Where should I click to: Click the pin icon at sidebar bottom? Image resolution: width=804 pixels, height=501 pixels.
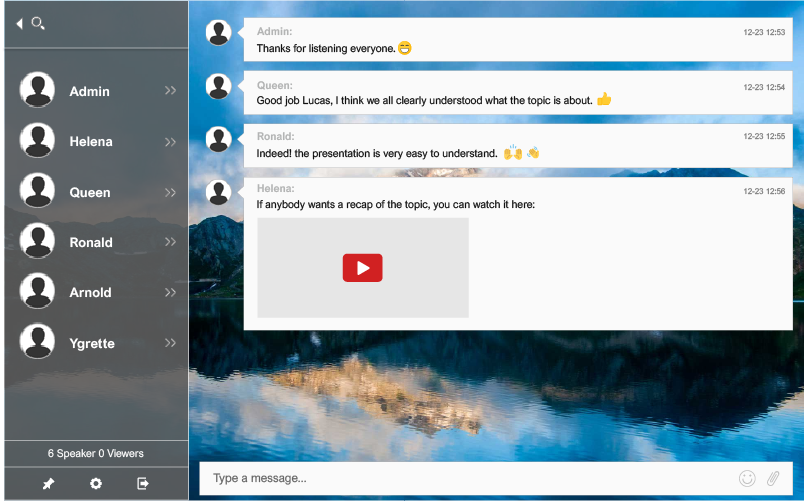click(48, 484)
